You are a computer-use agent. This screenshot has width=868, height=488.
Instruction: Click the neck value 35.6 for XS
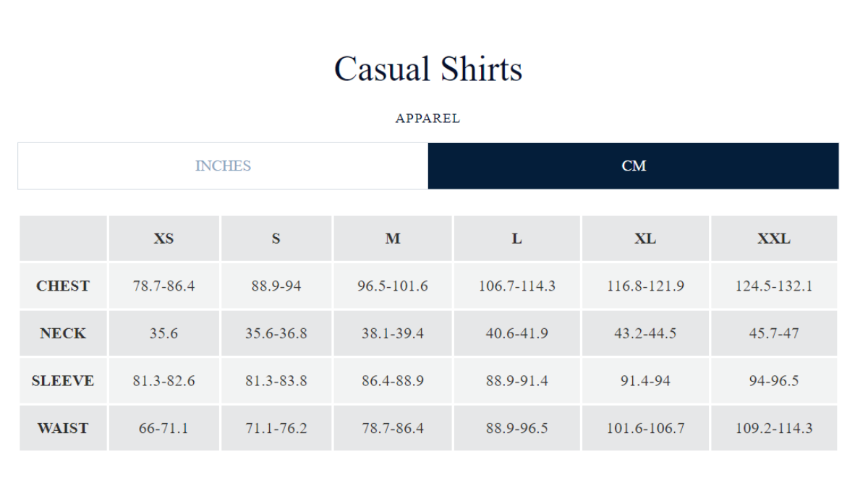tap(163, 333)
